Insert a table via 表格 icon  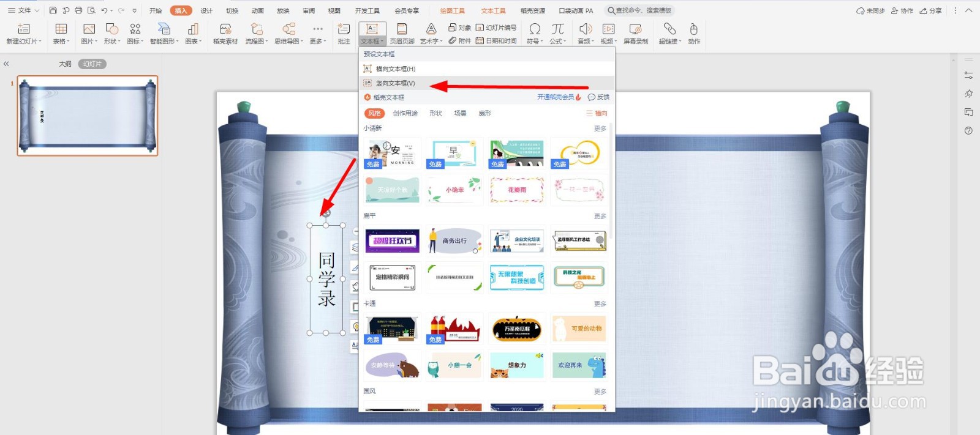pos(61,29)
